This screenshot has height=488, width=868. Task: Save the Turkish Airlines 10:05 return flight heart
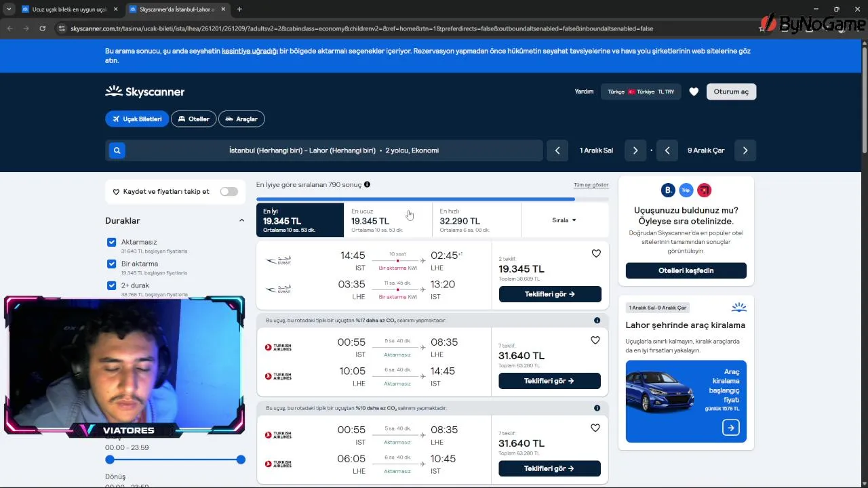[595, 340]
